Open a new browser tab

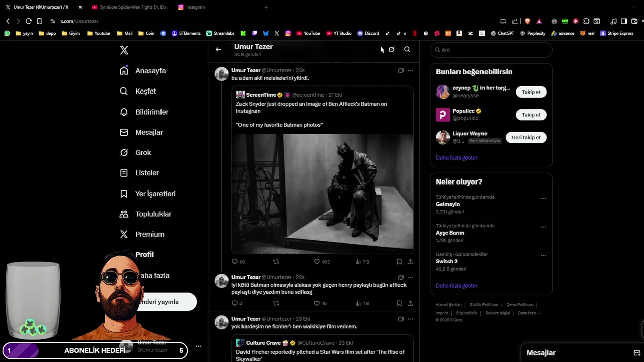tap(266, 7)
